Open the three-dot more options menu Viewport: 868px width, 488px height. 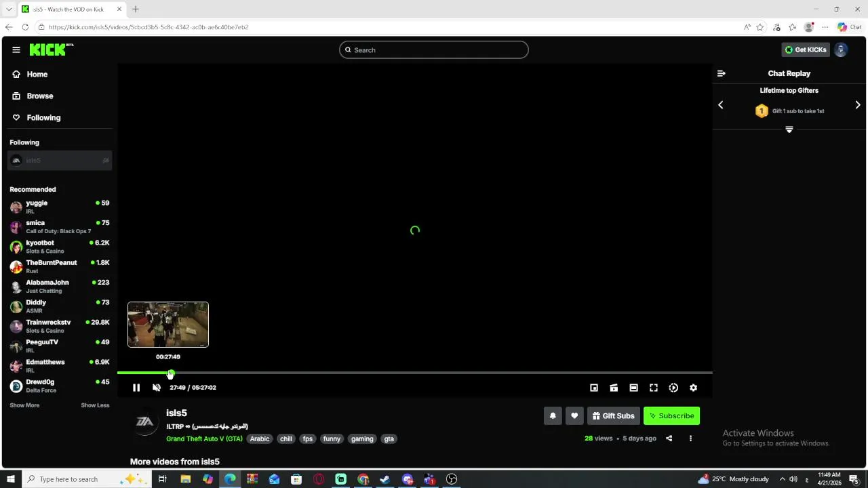tap(690, 439)
